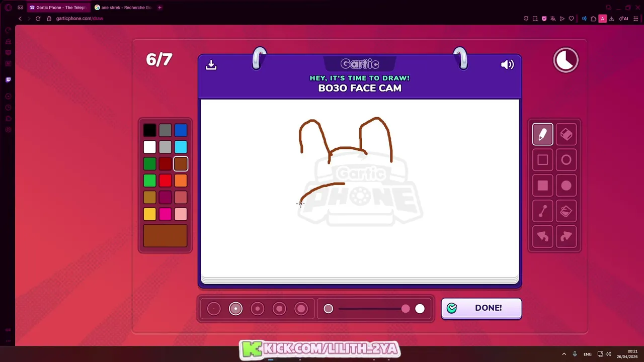Image resolution: width=644 pixels, height=362 pixels.
Task: Choose the yellow color swatch
Action: pyautogui.click(x=149, y=214)
